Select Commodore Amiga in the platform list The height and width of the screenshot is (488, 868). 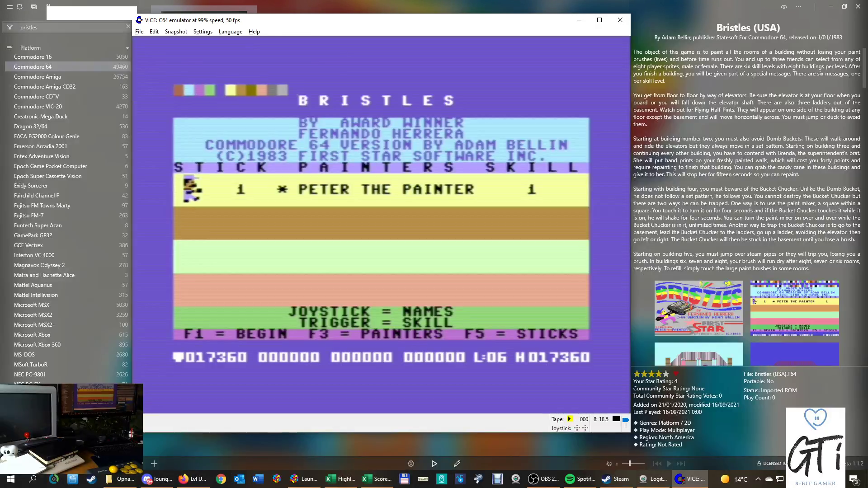[37, 77]
